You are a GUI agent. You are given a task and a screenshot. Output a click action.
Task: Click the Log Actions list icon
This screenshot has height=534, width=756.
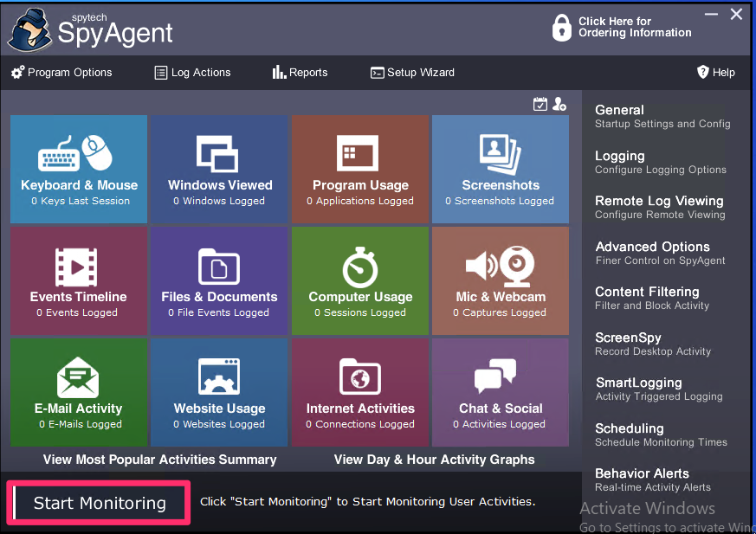pyautogui.click(x=160, y=73)
